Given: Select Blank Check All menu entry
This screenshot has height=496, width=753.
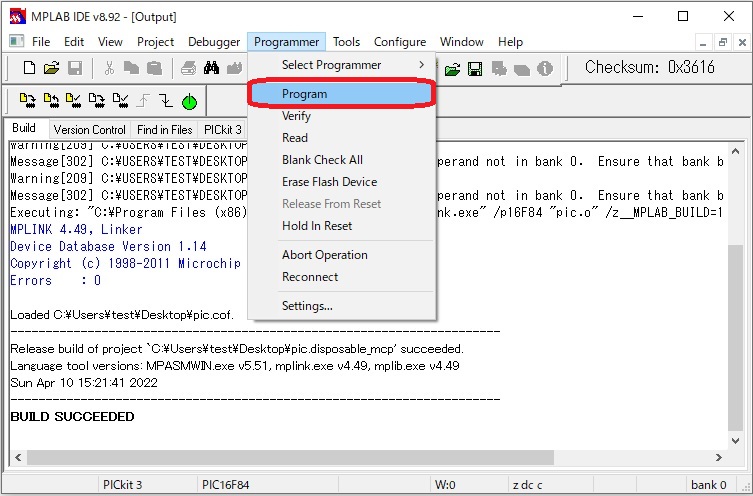Looking at the screenshot, I should click(x=342, y=160).
